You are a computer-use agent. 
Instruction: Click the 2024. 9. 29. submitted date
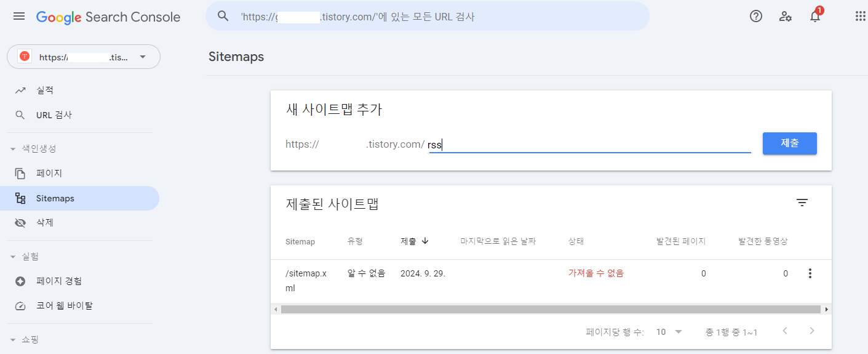click(423, 273)
